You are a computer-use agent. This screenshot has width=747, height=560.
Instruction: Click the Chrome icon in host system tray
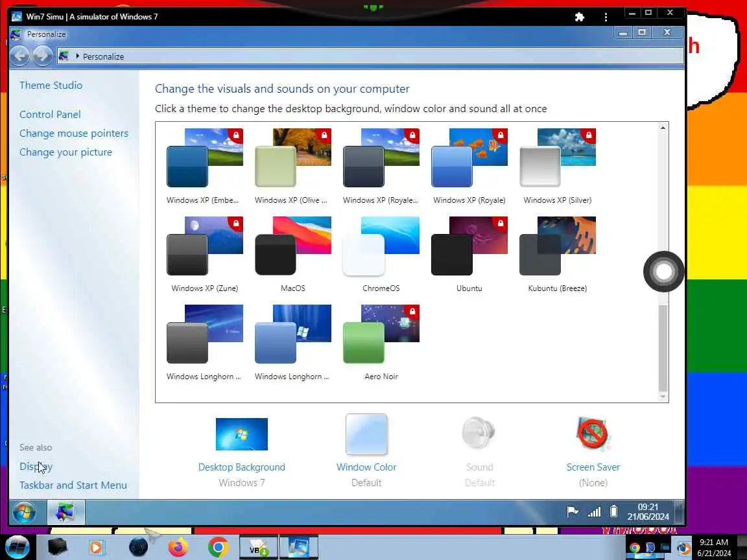click(x=635, y=548)
